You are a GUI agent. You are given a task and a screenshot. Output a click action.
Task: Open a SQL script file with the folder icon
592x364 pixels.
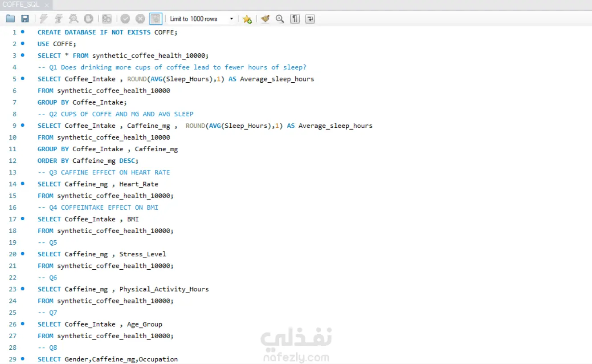coord(10,19)
